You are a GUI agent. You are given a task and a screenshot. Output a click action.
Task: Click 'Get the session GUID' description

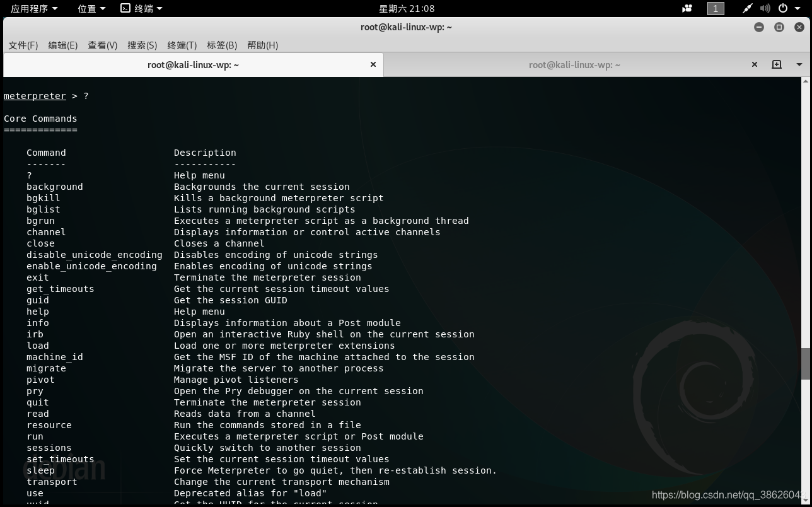[231, 300]
